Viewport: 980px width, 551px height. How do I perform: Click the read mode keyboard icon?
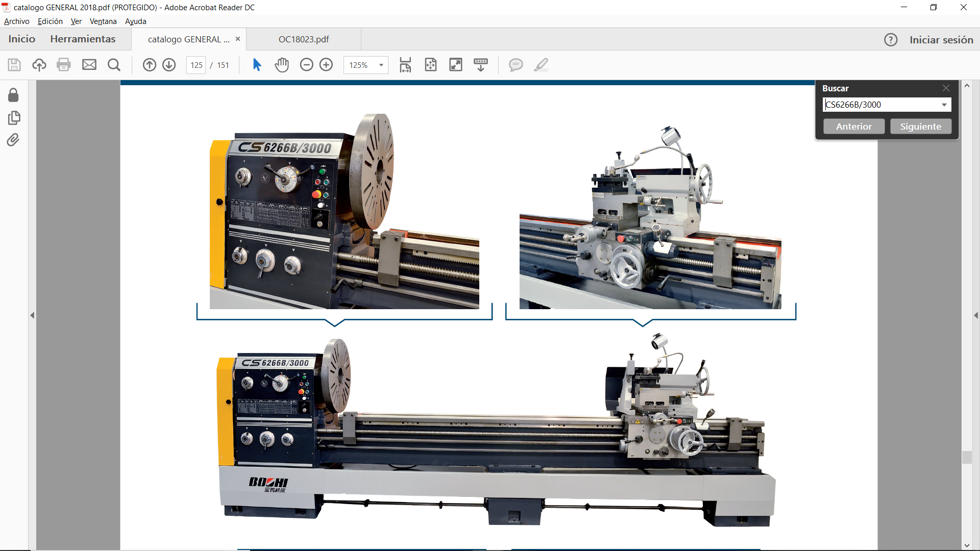(x=481, y=65)
